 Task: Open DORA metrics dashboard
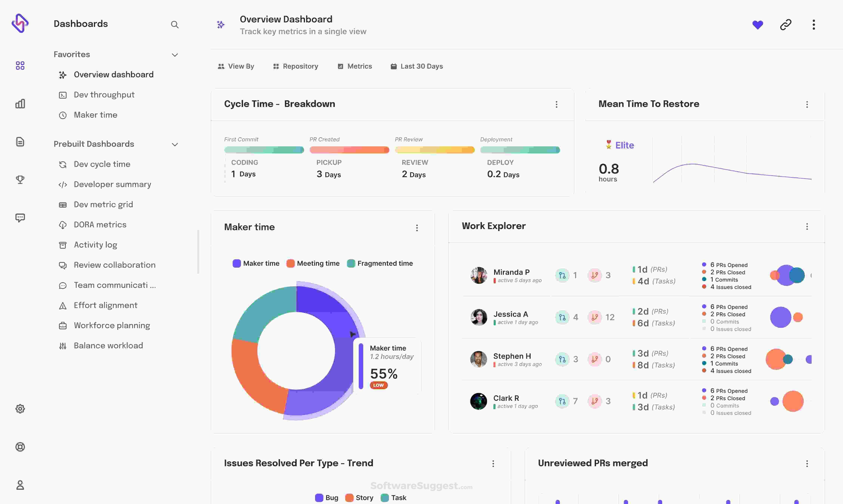coord(100,225)
